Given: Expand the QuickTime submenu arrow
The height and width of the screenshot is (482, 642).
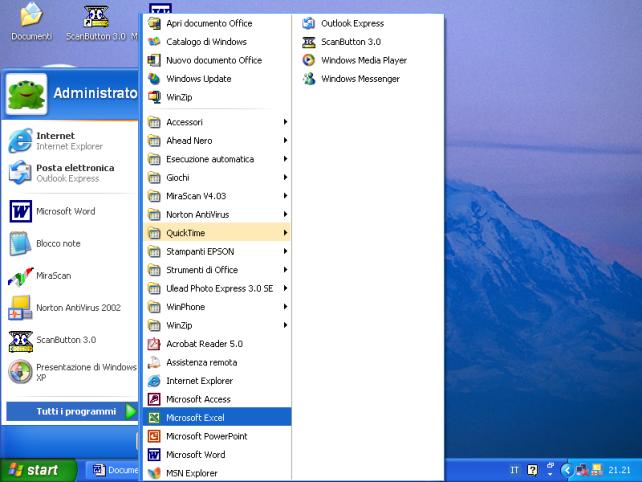Looking at the screenshot, I should (x=285, y=233).
